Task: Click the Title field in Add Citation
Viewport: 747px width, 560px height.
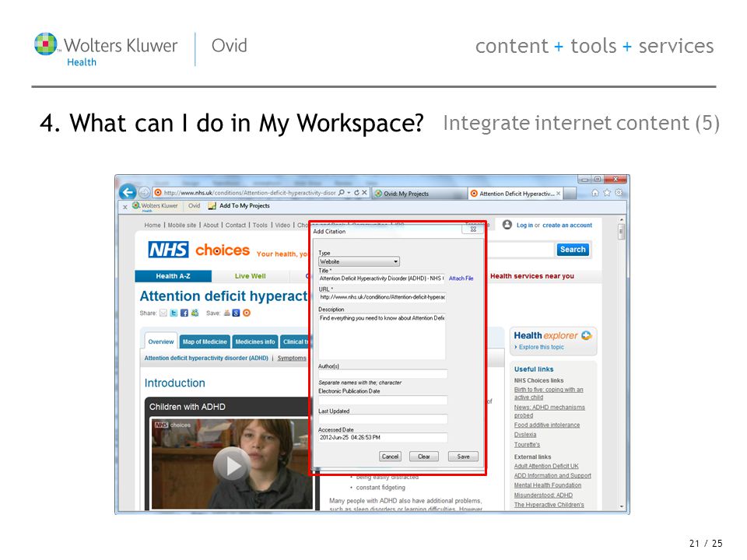Action: [381, 278]
